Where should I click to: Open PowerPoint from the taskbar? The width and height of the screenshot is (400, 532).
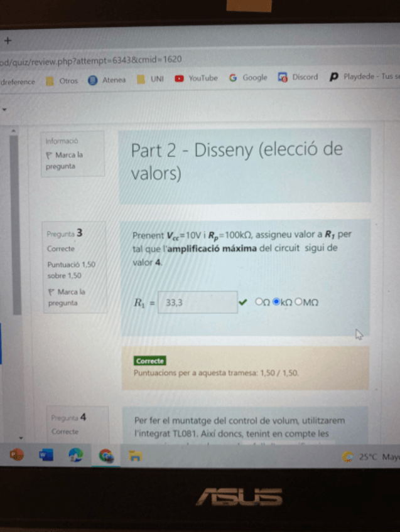click(x=16, y=455)
